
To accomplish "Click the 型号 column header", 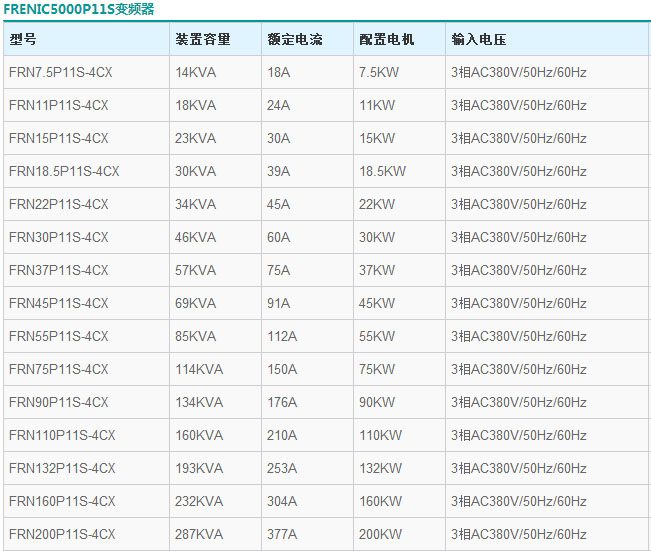I will (23, 40).
